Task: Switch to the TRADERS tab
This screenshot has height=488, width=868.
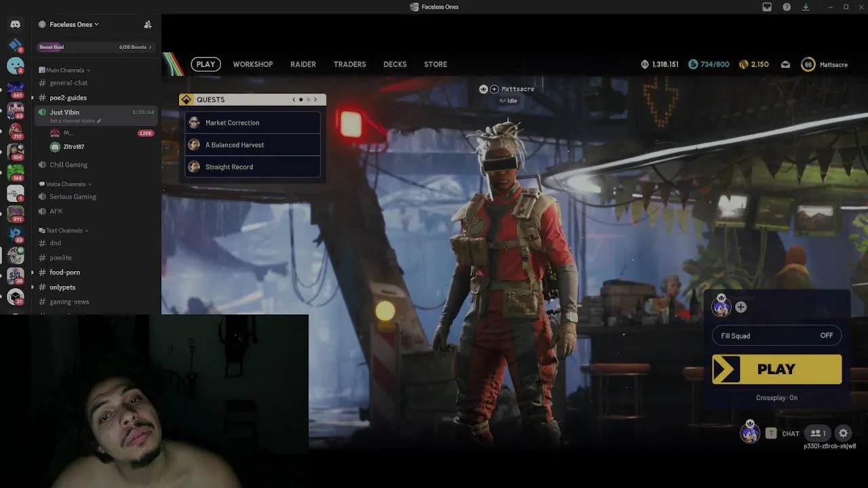Action: point(350,64)
